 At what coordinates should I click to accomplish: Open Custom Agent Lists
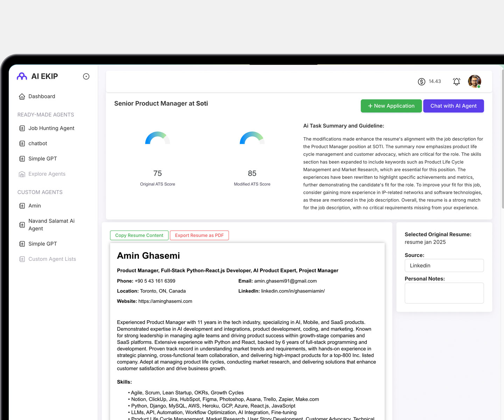pyautogui.click(x=52, y=259)
